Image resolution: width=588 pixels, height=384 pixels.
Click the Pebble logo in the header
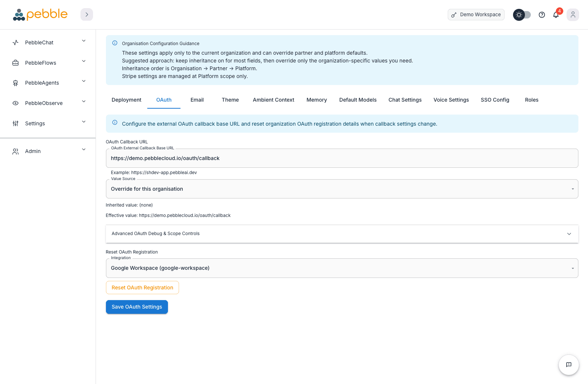[x=40, y=14]
